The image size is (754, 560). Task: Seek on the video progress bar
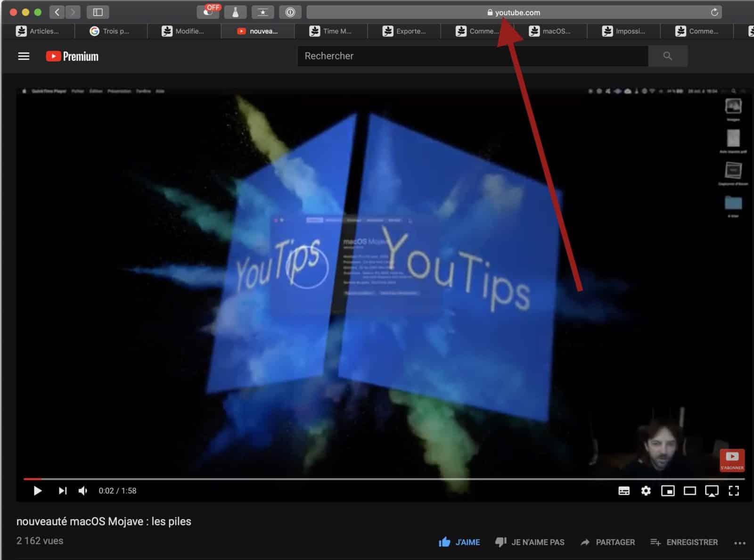(384, 479)
